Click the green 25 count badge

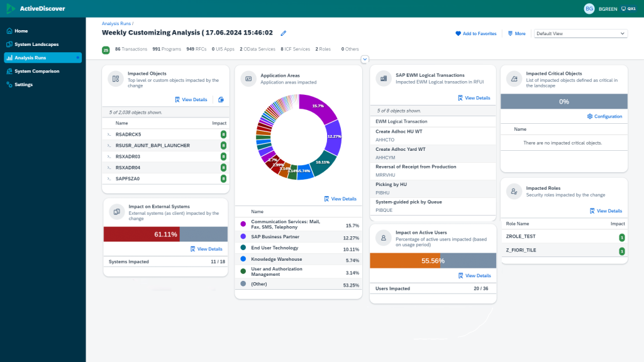(x=106, y=50)
